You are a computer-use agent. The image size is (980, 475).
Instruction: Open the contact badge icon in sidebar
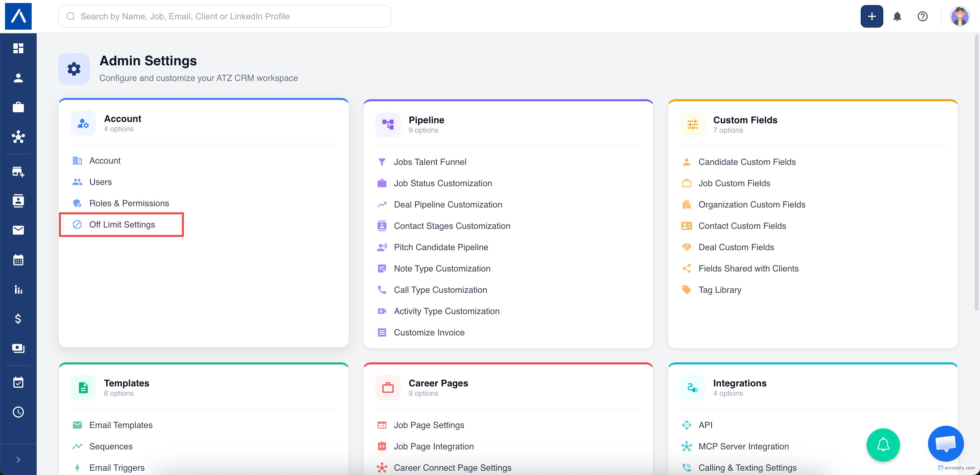[18, 201]
